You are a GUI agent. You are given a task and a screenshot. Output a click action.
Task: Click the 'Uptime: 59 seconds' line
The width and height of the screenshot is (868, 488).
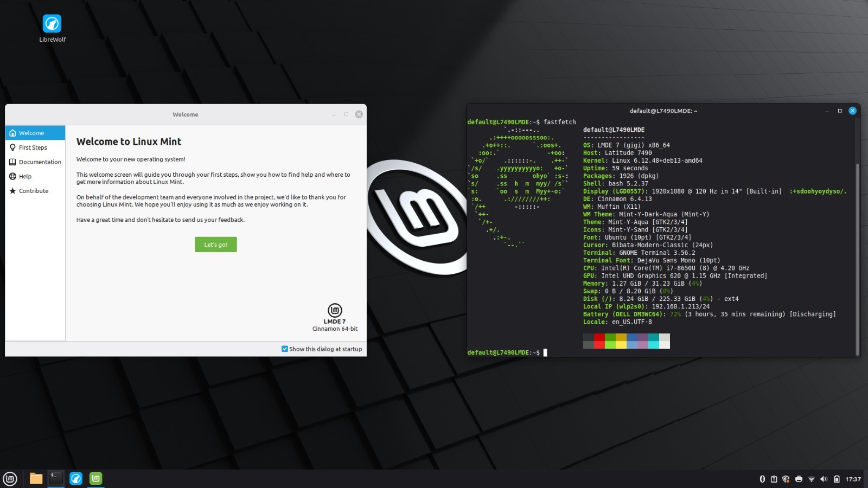(x=616, y=168)
